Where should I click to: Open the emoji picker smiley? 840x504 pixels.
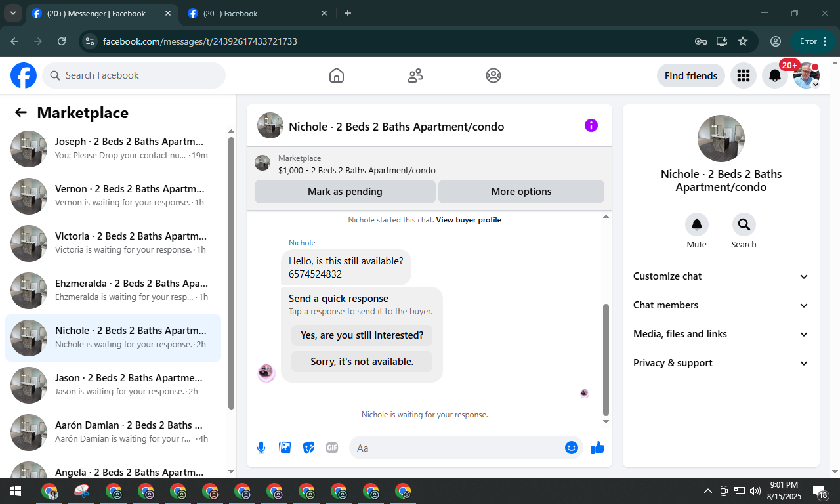(572, 448)
